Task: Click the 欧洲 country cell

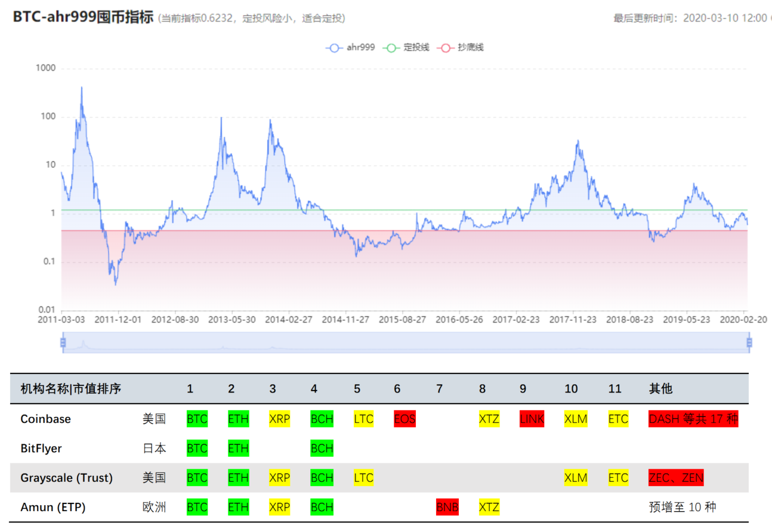Action: coord(153,508)
